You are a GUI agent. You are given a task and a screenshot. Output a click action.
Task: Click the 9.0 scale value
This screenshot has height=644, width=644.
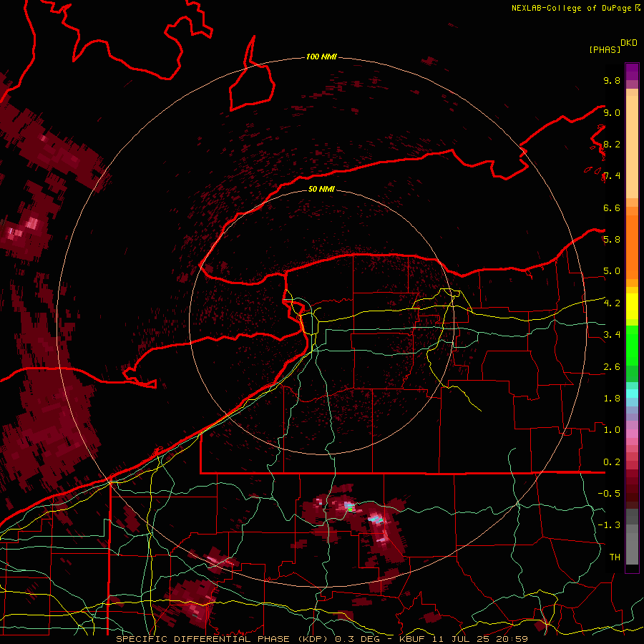tap(612, 112)
